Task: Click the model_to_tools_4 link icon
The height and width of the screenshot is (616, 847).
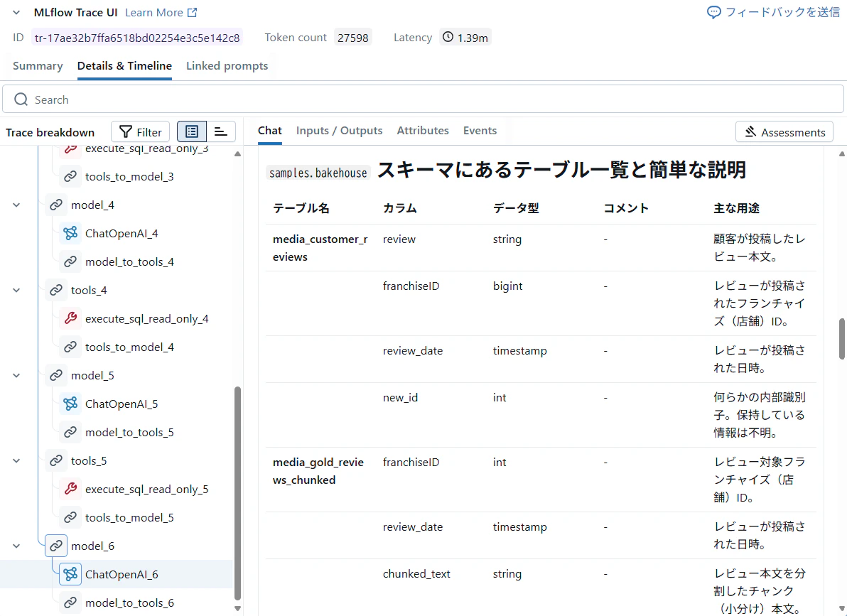Action: (x=70, y=262)
